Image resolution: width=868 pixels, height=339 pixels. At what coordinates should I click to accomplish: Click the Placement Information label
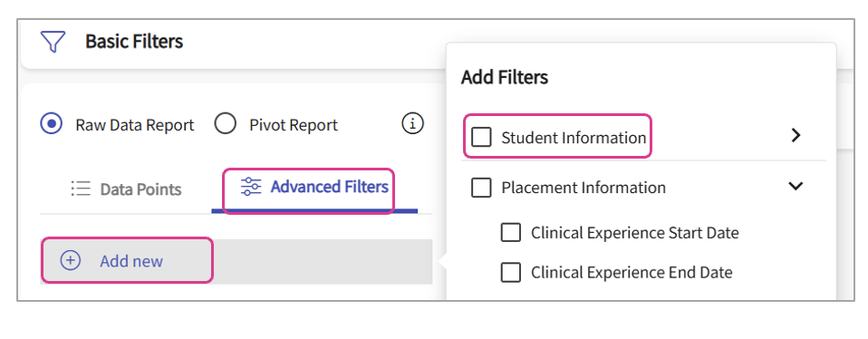[x=583, y=188]
